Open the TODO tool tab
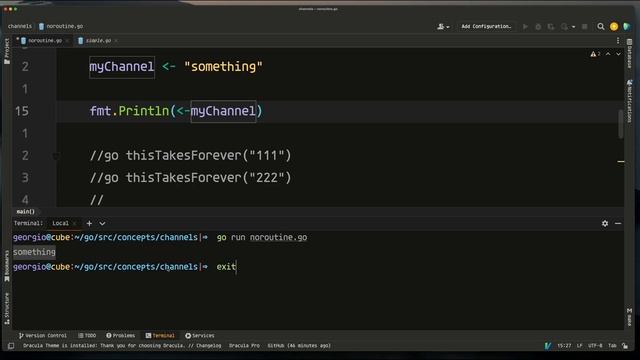Image resolution: width=640 pixels, height=360 pixels. [x=87, y=336]
